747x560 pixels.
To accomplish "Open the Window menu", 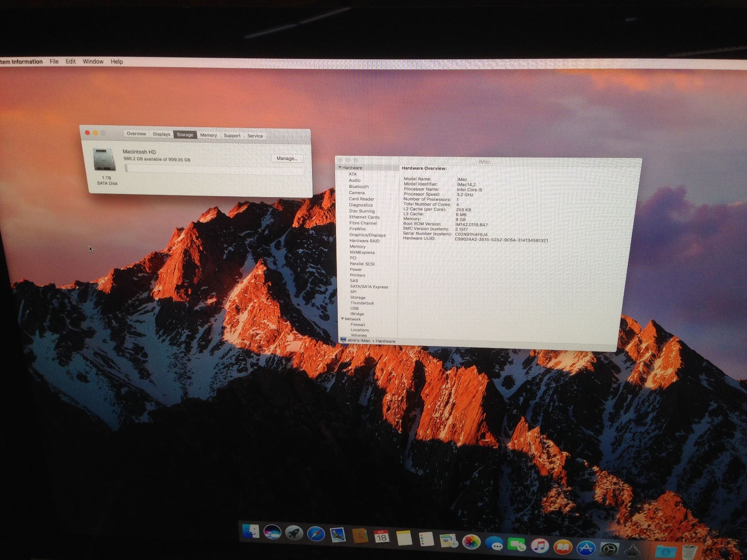I will point(93,61).
